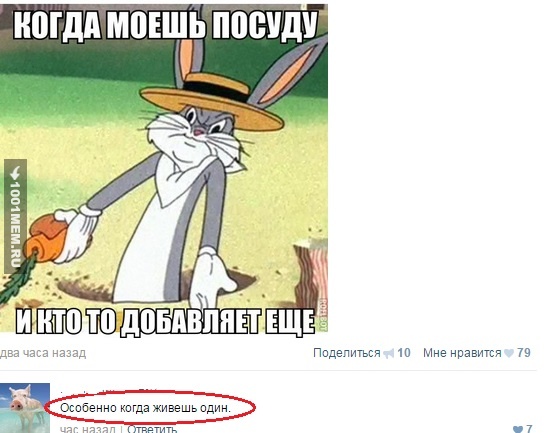Viewport: 551px width, 433px height.
Task: Click the commenter's name above the comment
Action: click(105, 391)
